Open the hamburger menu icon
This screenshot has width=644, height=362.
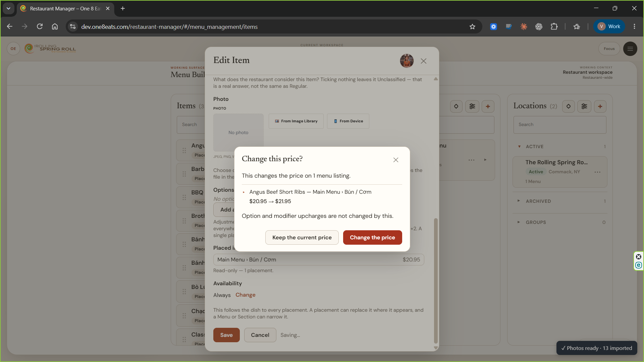tap(630, 49)
